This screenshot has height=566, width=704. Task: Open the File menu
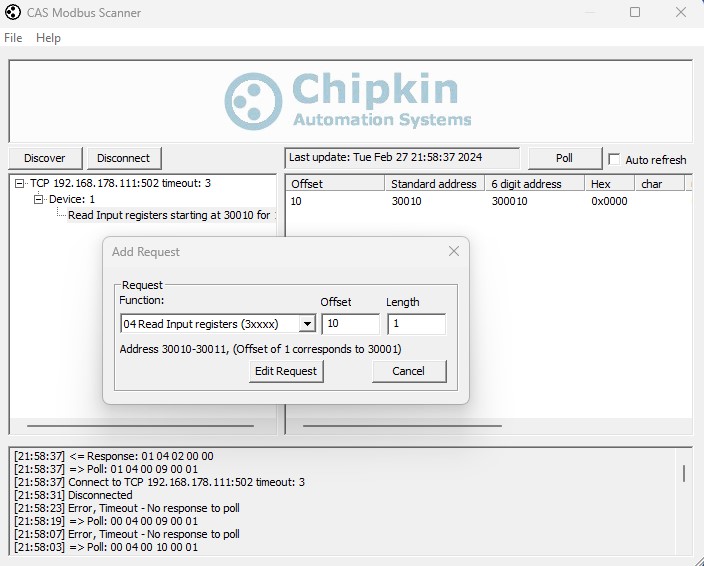click(x=13, y=38)
